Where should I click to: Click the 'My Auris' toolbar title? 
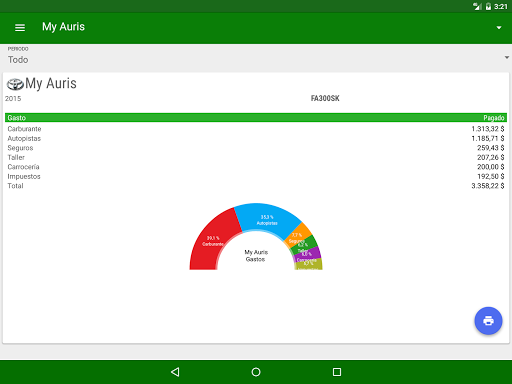click(x=63, y=27)
